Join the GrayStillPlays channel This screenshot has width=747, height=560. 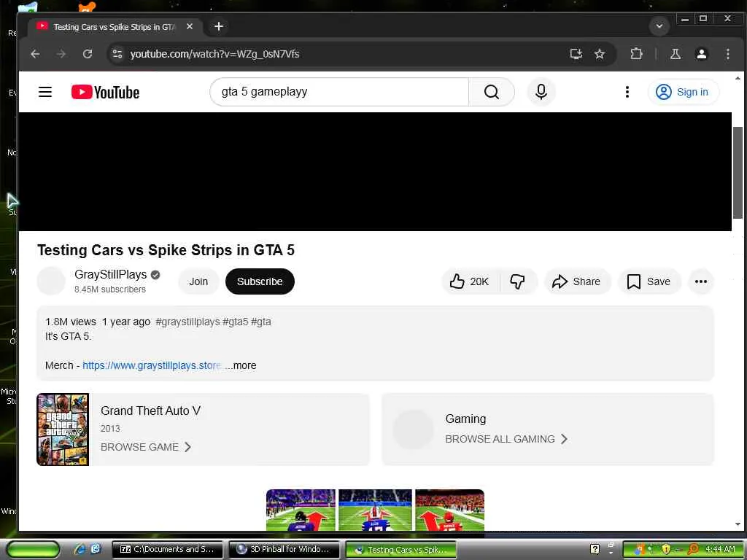pyautogui.click(x=198, y=281)
